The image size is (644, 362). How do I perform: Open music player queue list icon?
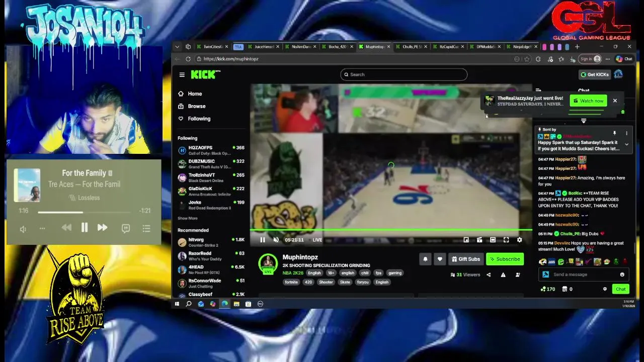coord(146,228)
